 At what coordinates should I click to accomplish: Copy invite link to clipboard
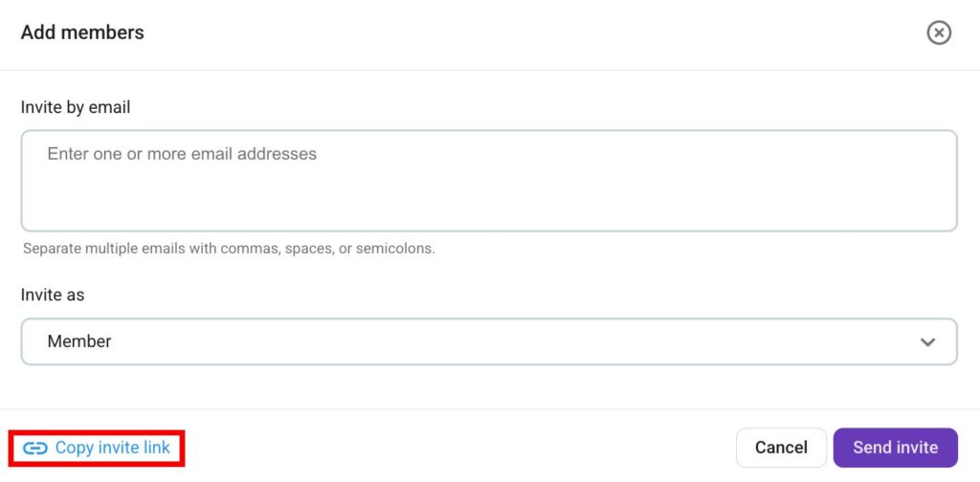(x=112, y=448)
